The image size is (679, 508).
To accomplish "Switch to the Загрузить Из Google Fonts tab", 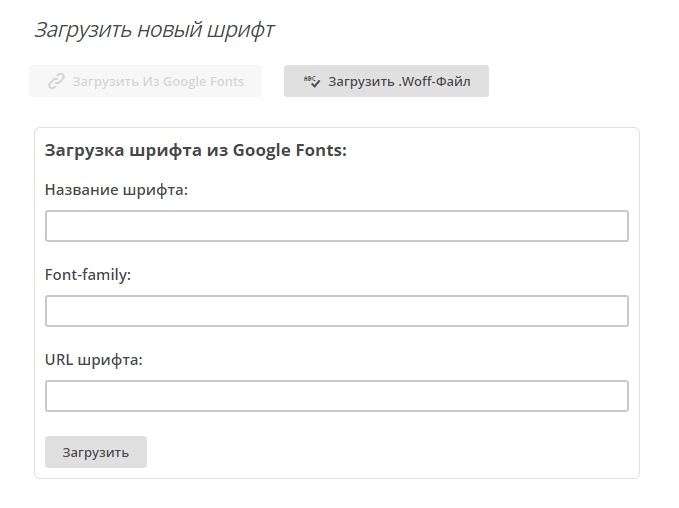I will tap(146, 82).
